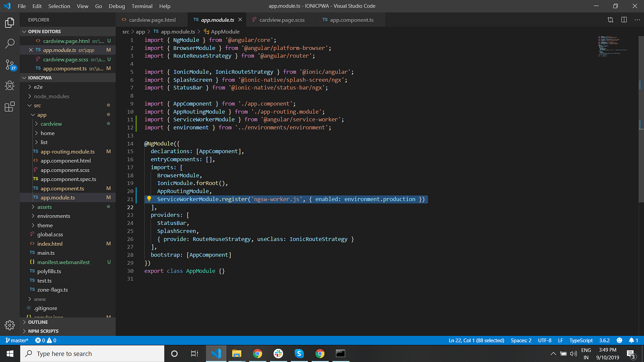
Task: Switch to the cardview.page.scss tab
Action: [x=282, y=20]
